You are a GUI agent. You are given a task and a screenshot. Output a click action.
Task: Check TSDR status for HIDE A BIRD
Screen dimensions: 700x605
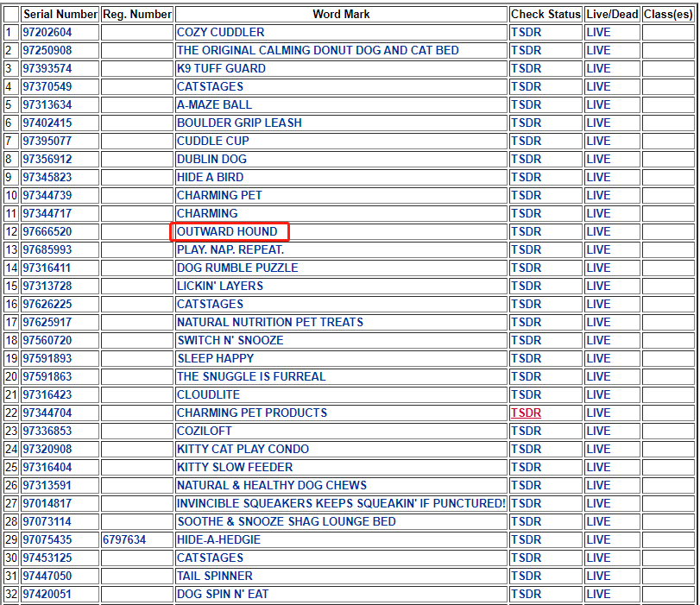(x=526, y=177)
